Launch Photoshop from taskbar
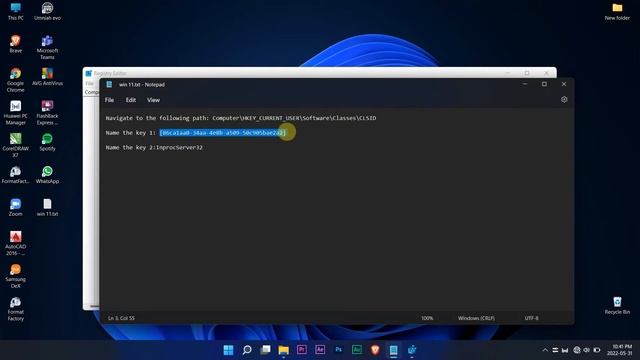 pos(338,350)
